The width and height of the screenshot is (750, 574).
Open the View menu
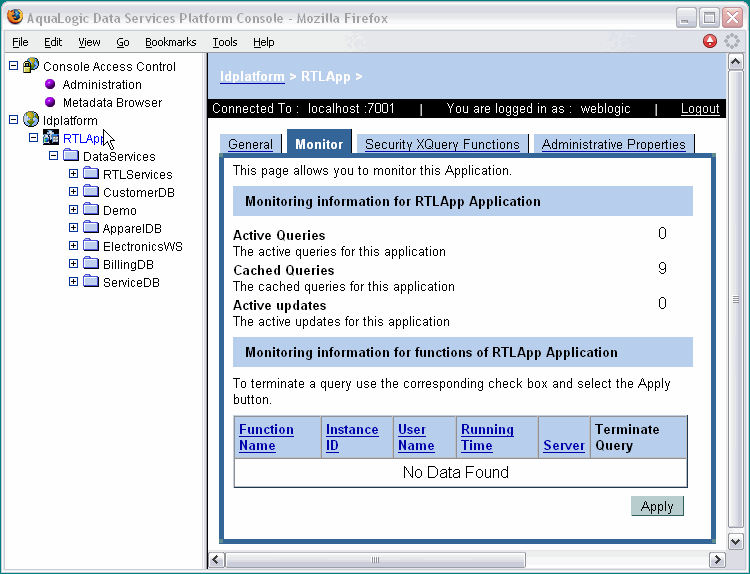coord(89,42)
